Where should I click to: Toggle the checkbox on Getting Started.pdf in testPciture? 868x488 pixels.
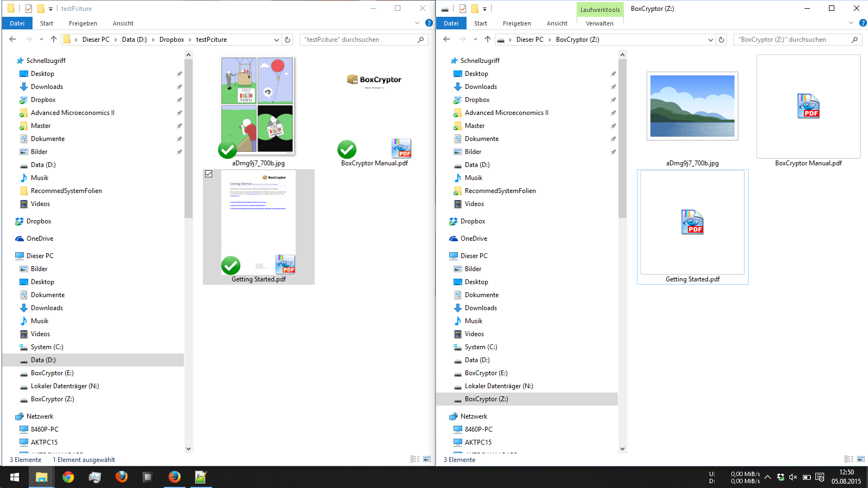pyautogui.click(x=209, y=174)
